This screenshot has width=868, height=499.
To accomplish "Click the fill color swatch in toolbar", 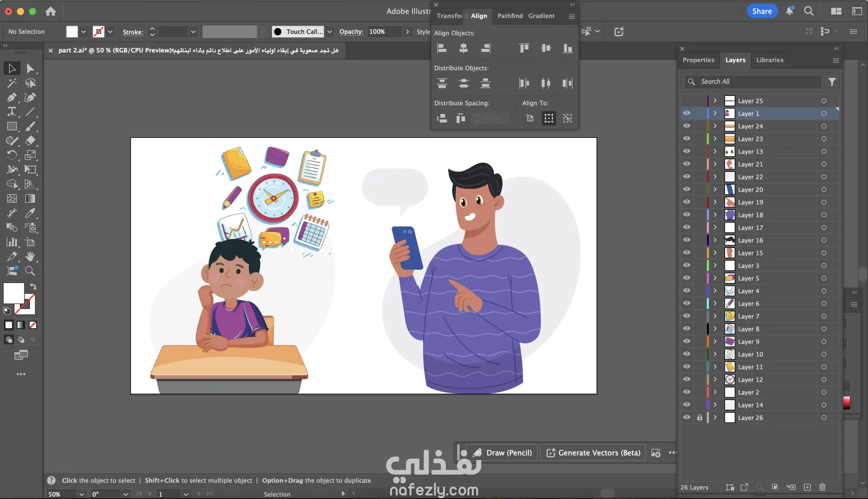I will pos(14,294).
